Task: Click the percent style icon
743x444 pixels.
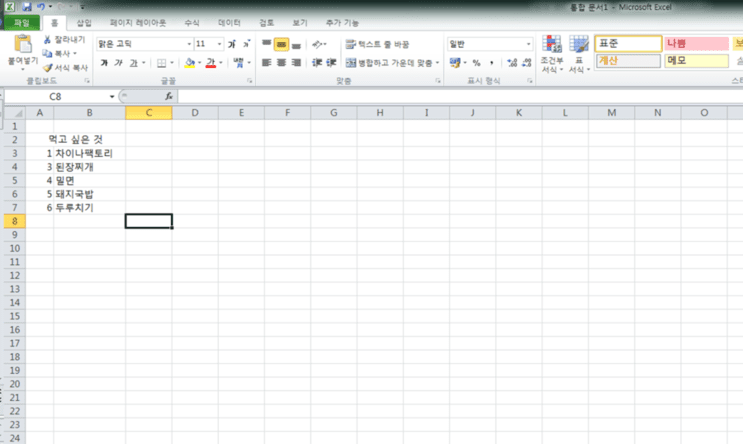Action: [477, 63]
